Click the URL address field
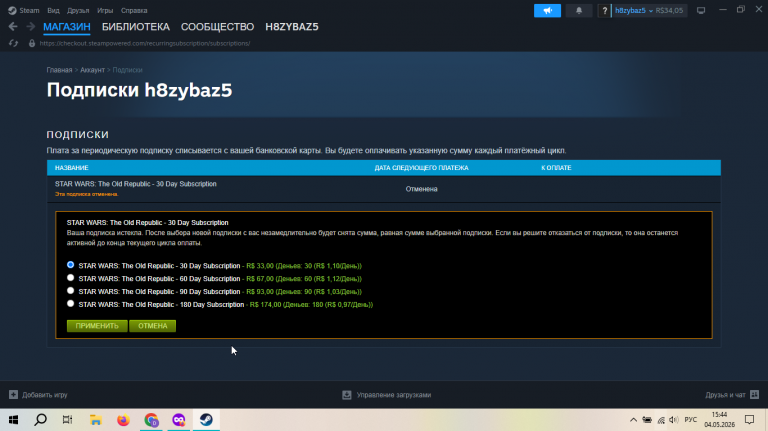The height and width of the screenshot is (431, 768). pyautogui.click(x=145, y=44)
